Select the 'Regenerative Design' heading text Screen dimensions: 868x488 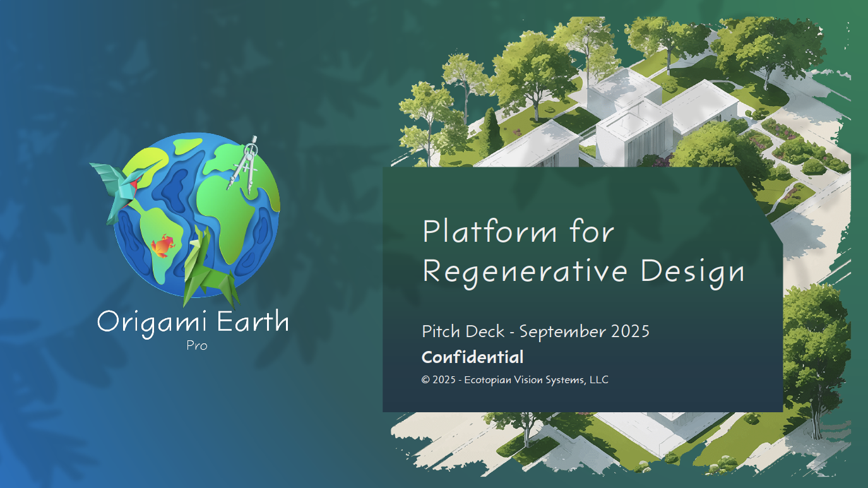point(583,271)
